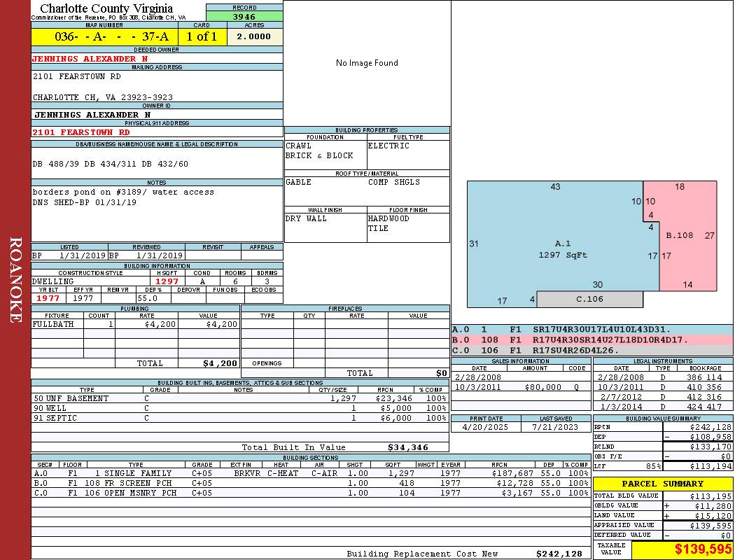Select the red physical 911 address
The height and width of the screenshot is (560, 735).
tap(80, 132)
